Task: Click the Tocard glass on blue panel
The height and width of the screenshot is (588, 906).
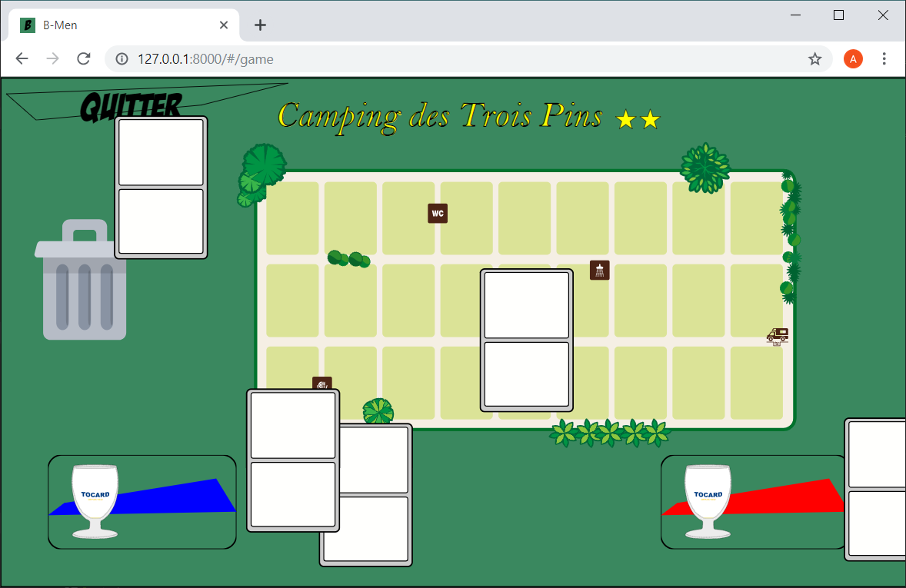Action: tap(94, 500)
